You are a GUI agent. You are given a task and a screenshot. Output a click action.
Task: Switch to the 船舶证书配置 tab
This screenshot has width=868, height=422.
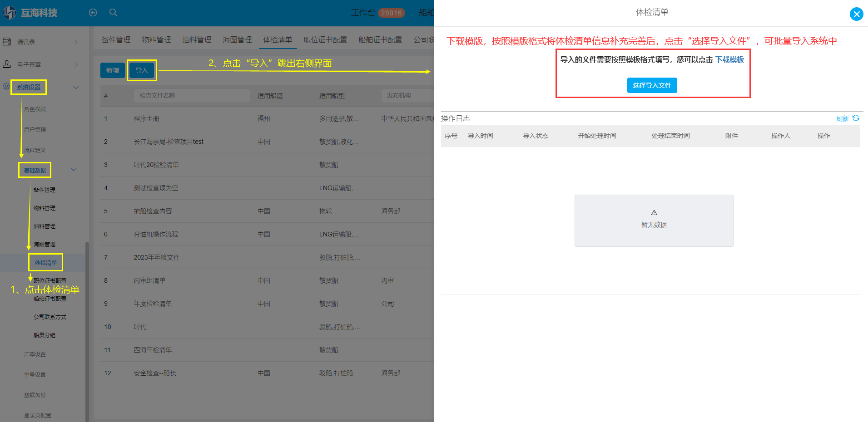[x=380, y=39]
